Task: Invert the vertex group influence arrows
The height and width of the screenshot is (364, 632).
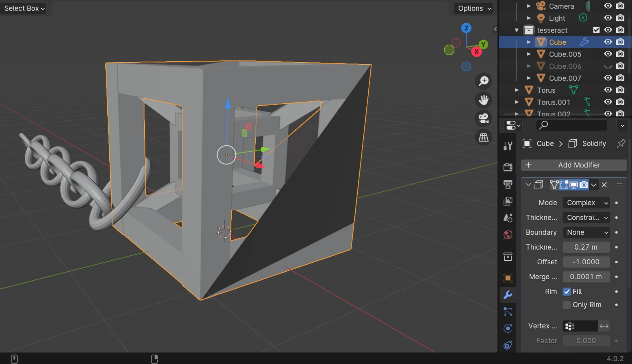Action: tap(604, 326)
